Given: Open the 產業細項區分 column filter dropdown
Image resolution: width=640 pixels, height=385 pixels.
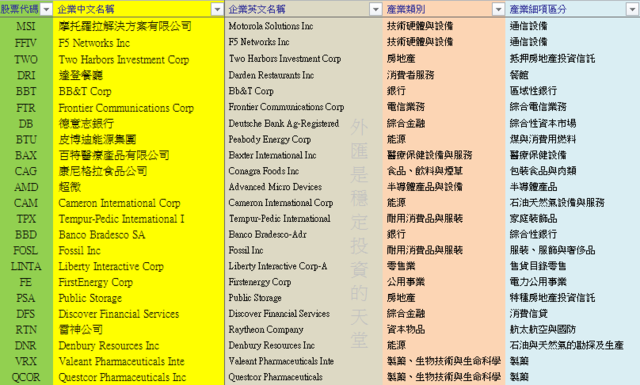Looking at the screenshot, I should coord(632,9).
